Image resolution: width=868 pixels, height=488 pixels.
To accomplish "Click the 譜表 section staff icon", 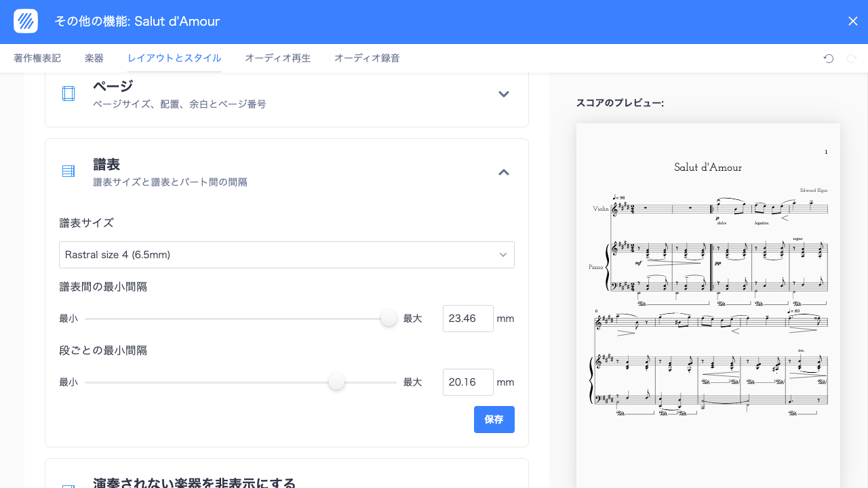I will coord(68,171).
